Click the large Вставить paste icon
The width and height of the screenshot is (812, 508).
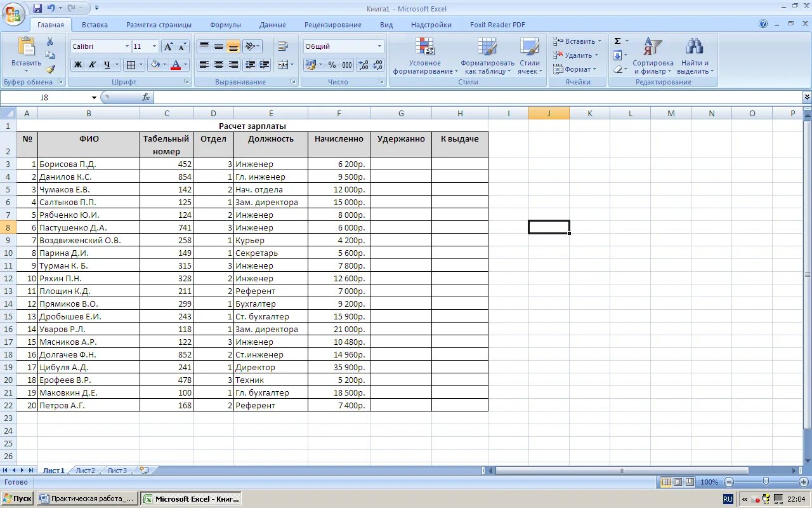click(26, 46)
